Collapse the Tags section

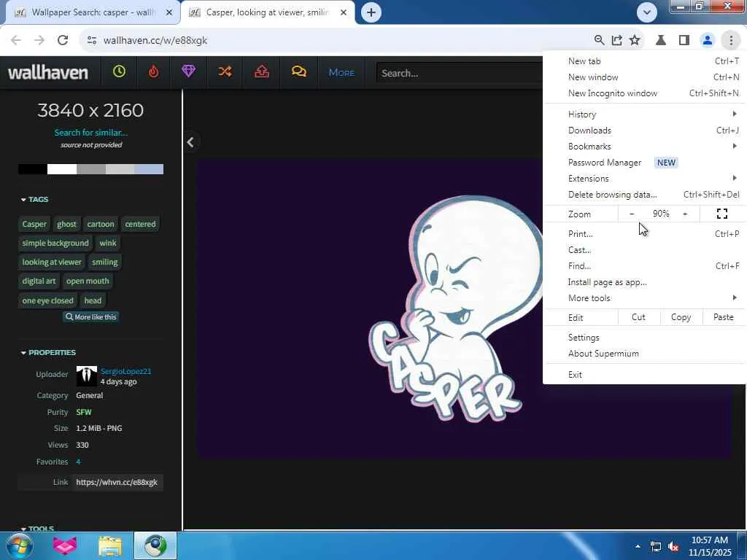(x=34, y=200)
